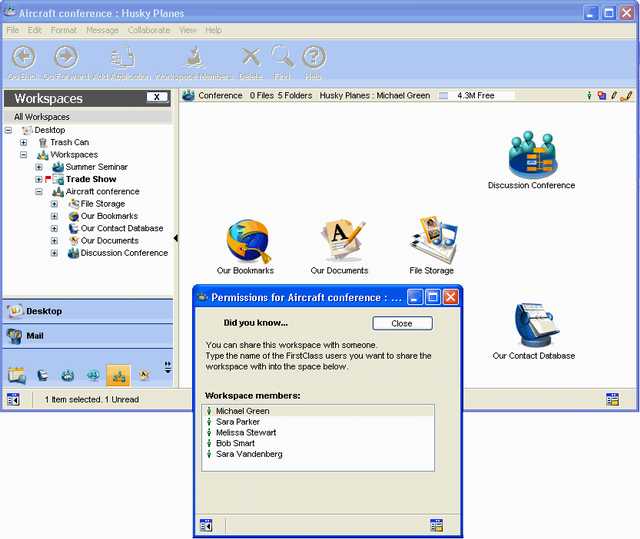Open the Our Bookmarks globe icon
This screenshot has width=640, height=539.
246,241
